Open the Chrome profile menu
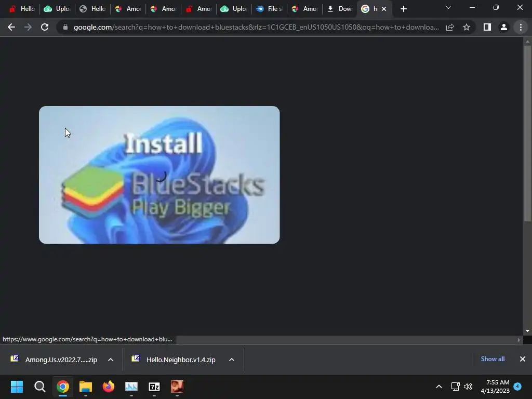 click(x=504, y=27)
